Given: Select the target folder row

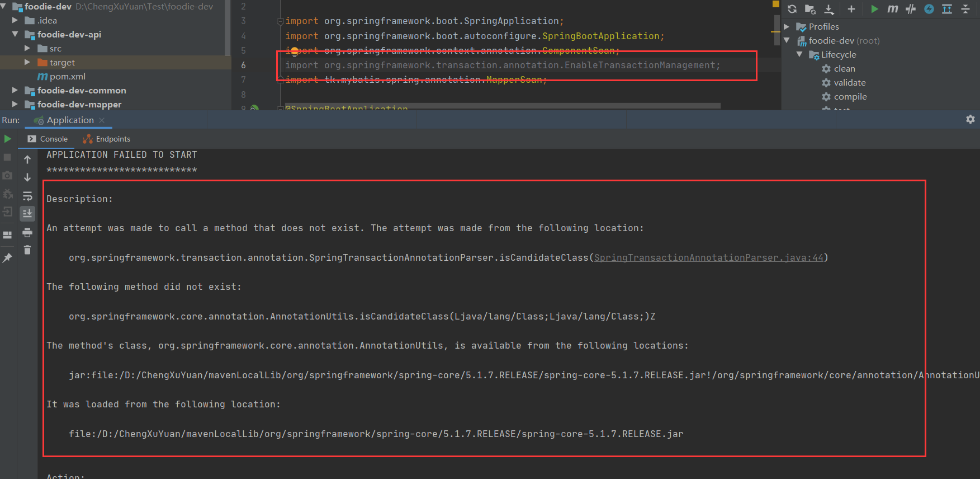Looking at the screenshot, I should pyautogui.click(x=115, y=62).
